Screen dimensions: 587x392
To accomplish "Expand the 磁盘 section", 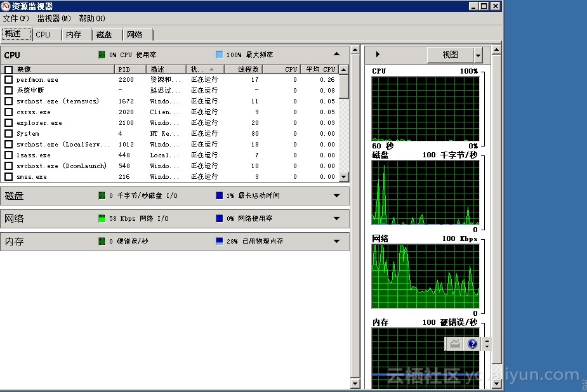I will coord(336,195).
